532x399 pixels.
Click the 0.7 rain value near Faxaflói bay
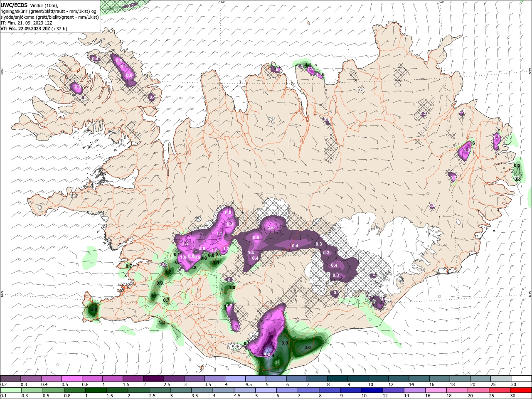coord(129,266)
